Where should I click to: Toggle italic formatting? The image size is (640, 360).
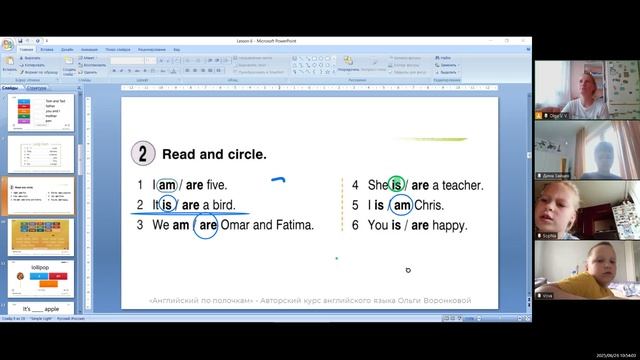tap(121, 71)
